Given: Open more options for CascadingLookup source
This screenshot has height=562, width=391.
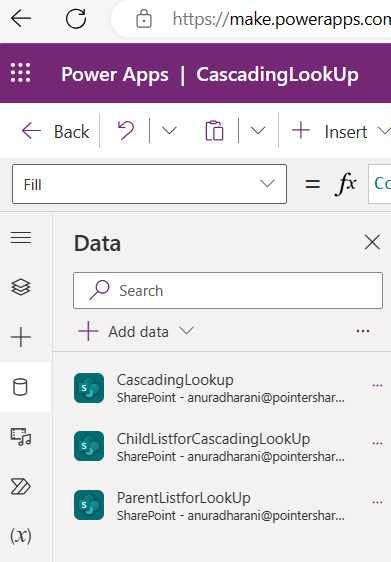Looking at the screenshot, I should coord(377,386).
